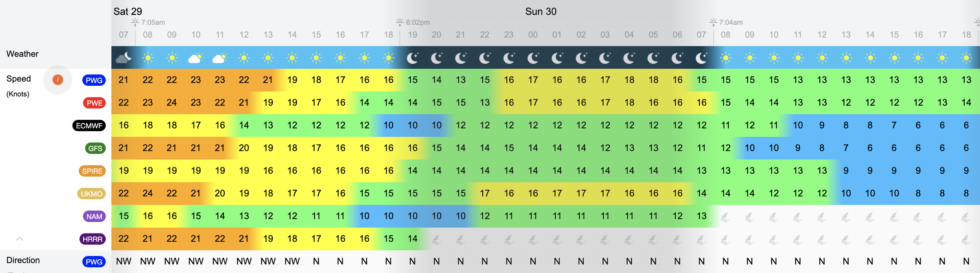Screen dimensions: 980x273
Task: Toggle the orange SPIRE model badge
Action: point(92,171)
